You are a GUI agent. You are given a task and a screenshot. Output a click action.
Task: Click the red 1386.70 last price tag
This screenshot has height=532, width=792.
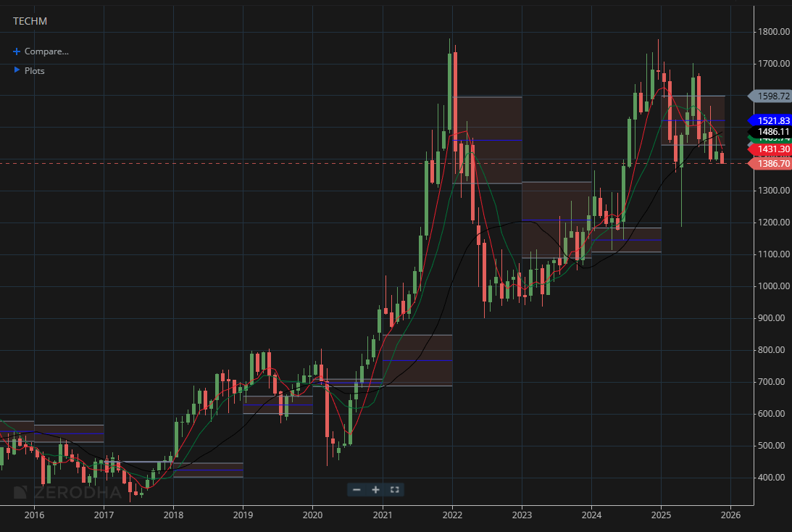(770, 164)
